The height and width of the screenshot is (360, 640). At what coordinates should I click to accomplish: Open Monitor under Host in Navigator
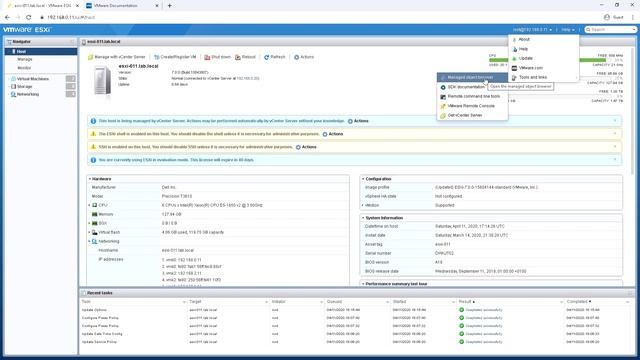[24, 68]
